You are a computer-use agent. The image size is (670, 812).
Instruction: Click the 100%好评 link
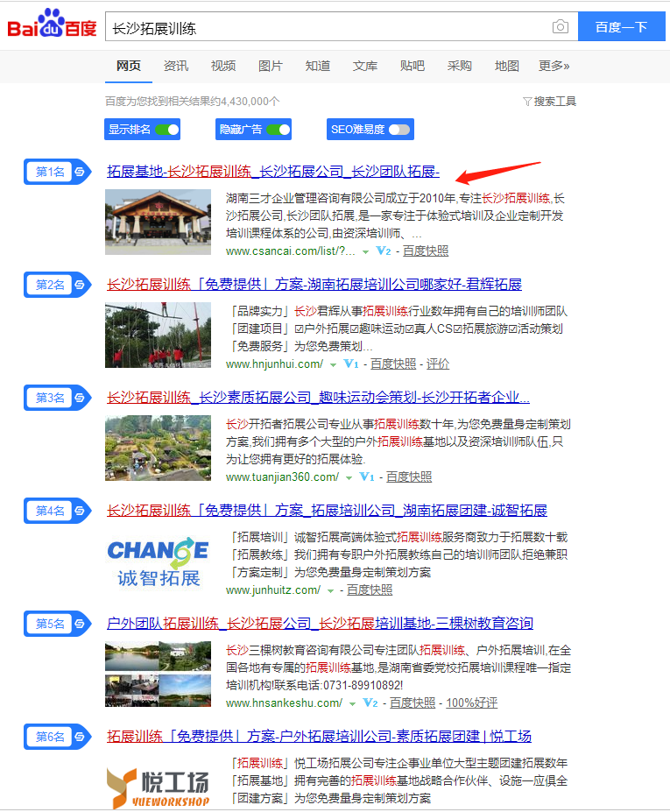click(x=472, y=703)
